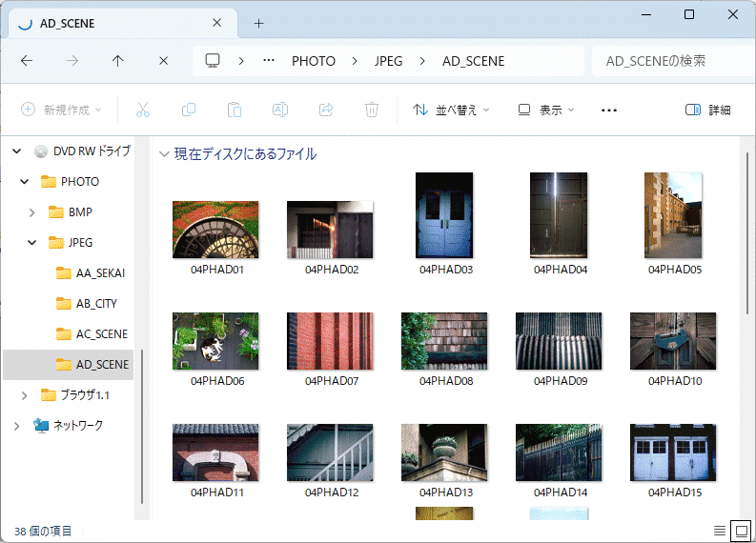
Task: Expand the ブラウザ1.1 folder node
Action: [x=24, y=395]
